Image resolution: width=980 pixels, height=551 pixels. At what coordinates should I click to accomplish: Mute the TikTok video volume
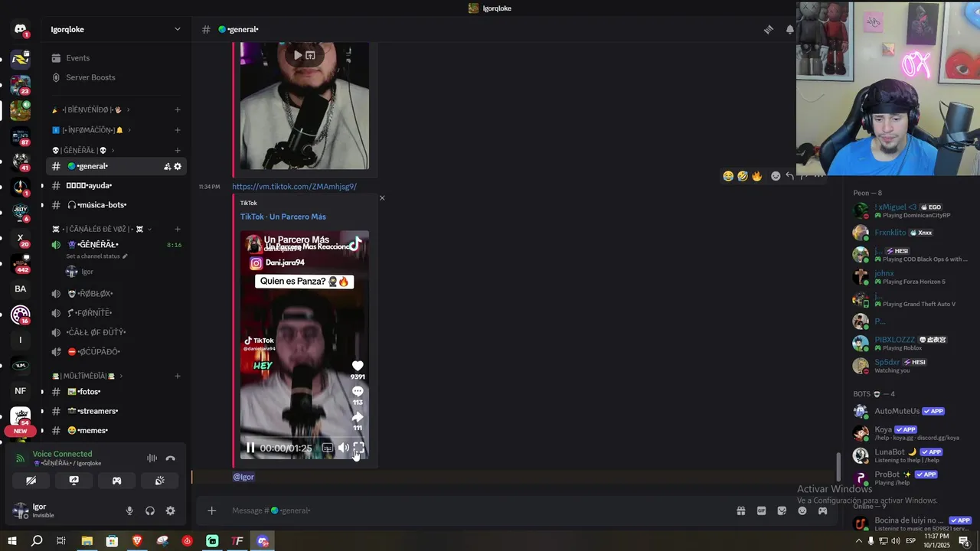pos(344,448)
